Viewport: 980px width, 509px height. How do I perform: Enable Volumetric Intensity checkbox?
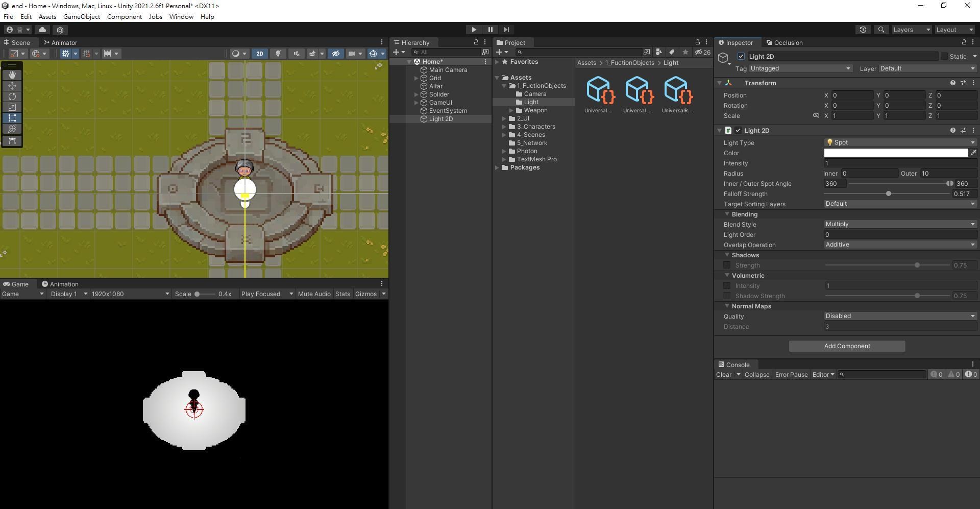[x=727, y=285]
